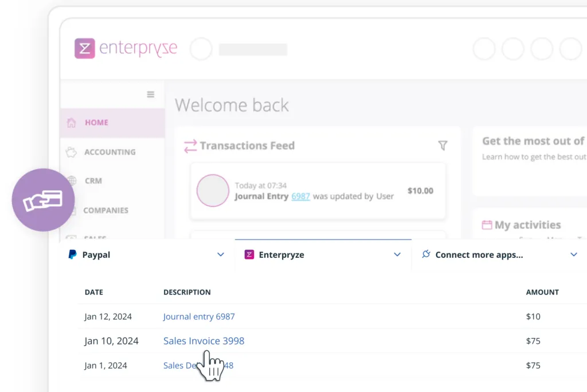Expand the Enterpryze dropdown chevron
Viewport: 587px width, 392px height.
pos(397,254)
